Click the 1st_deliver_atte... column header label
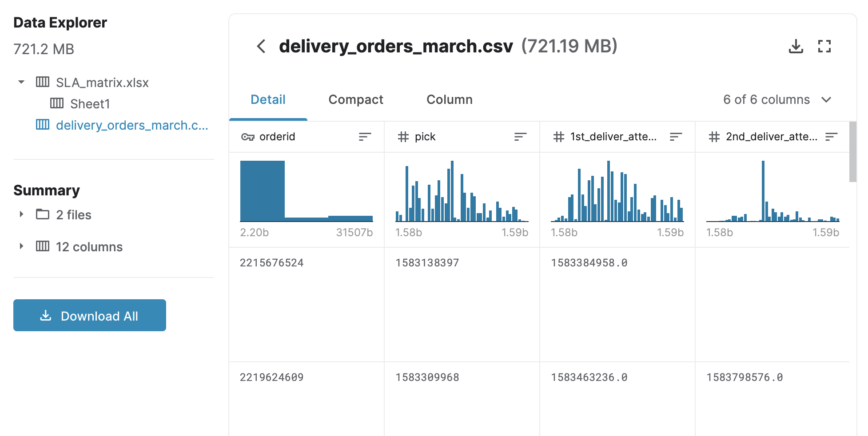 click(x=613, y=137)
